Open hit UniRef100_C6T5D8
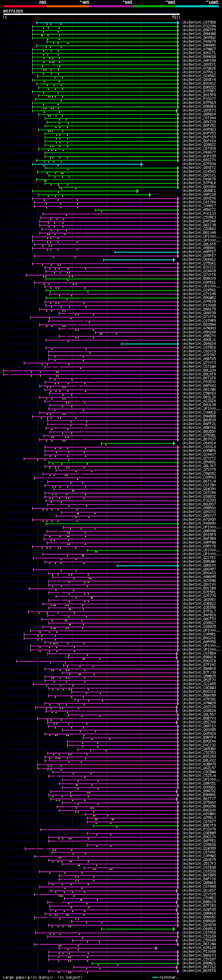 pos(199,23)
